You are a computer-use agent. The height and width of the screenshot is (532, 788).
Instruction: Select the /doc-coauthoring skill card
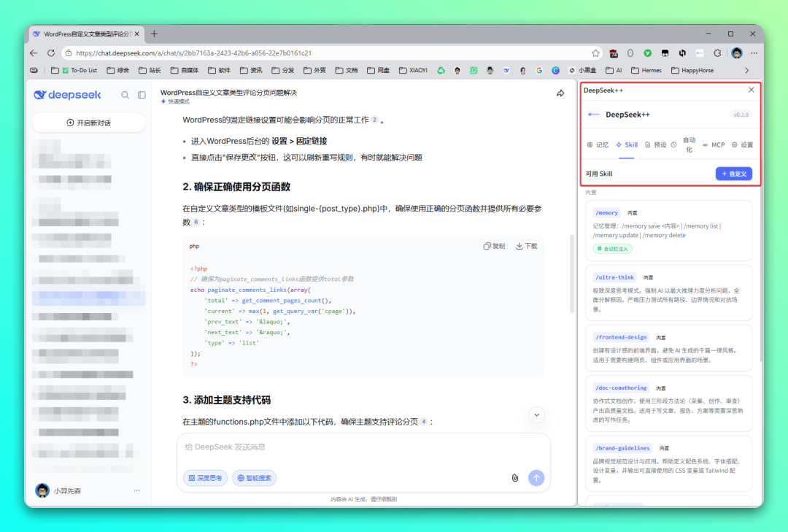click(668, 404)
